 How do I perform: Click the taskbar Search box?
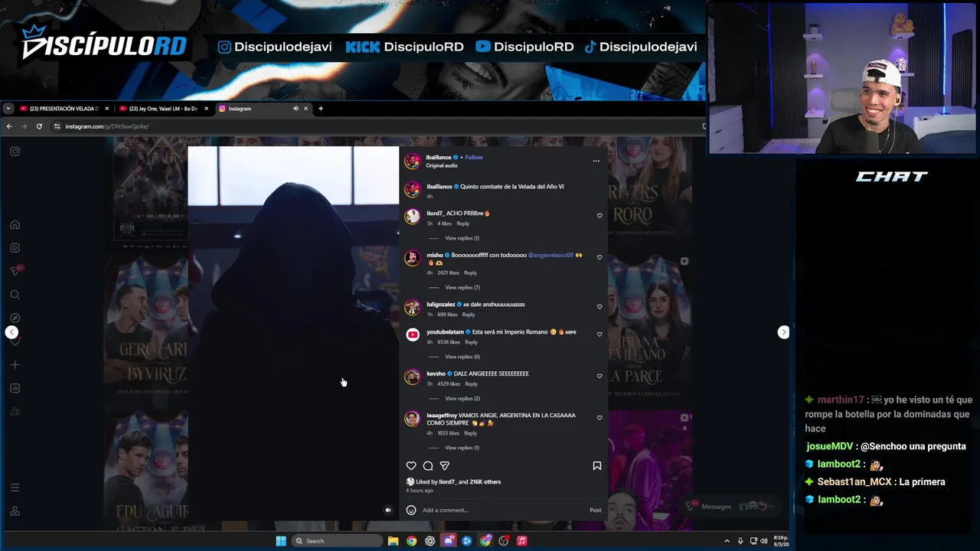pyautogui.click(x=337, y=541)
